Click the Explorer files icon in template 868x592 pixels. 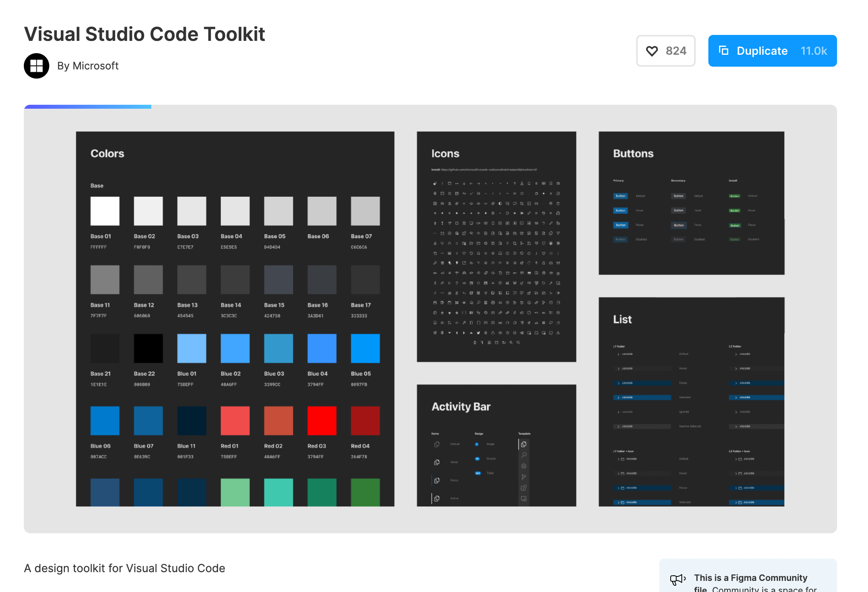[524, 444]
